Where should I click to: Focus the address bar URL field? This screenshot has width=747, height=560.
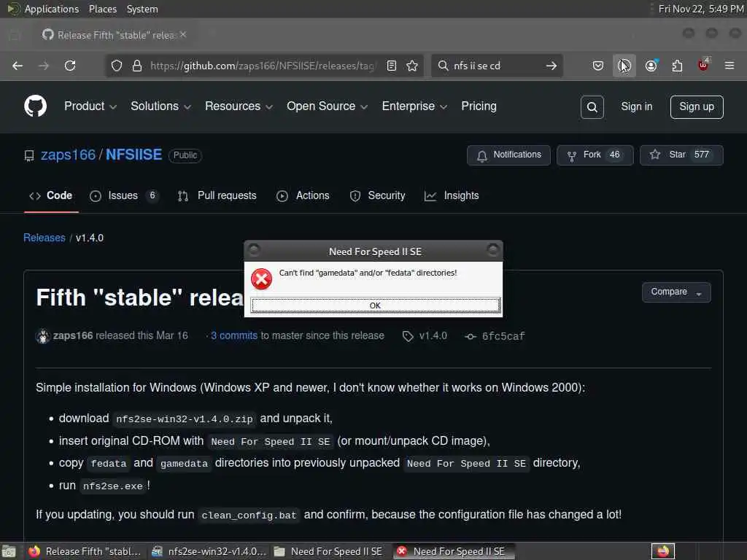point(263,66)
